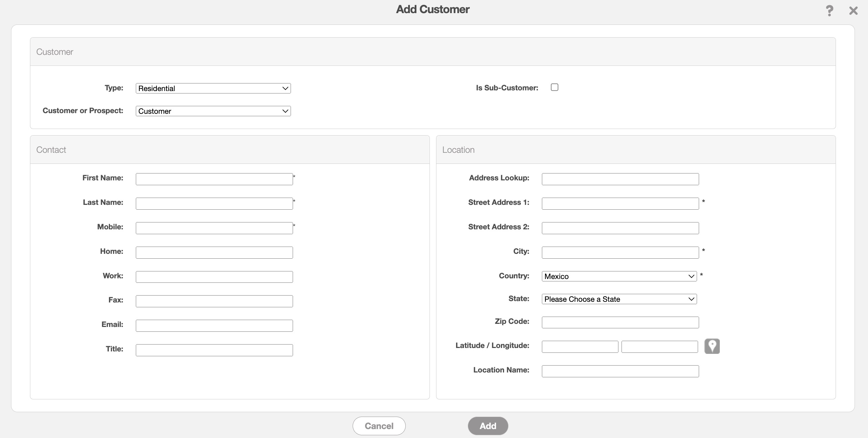Viewport: 868px width, 438px height.
Task: Select the City input field
Action: pos(620,252)
